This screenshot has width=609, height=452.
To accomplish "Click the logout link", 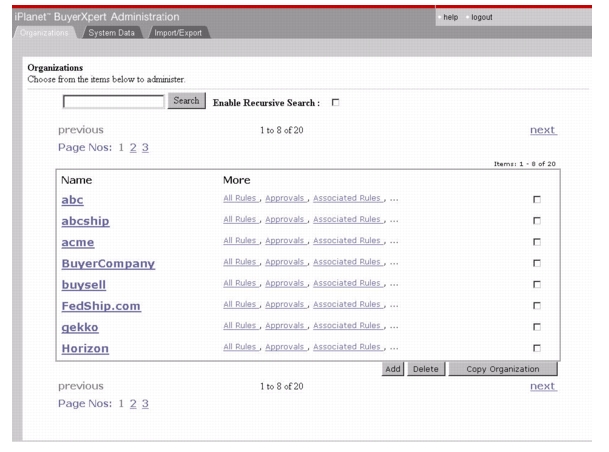I will point(482,17).
